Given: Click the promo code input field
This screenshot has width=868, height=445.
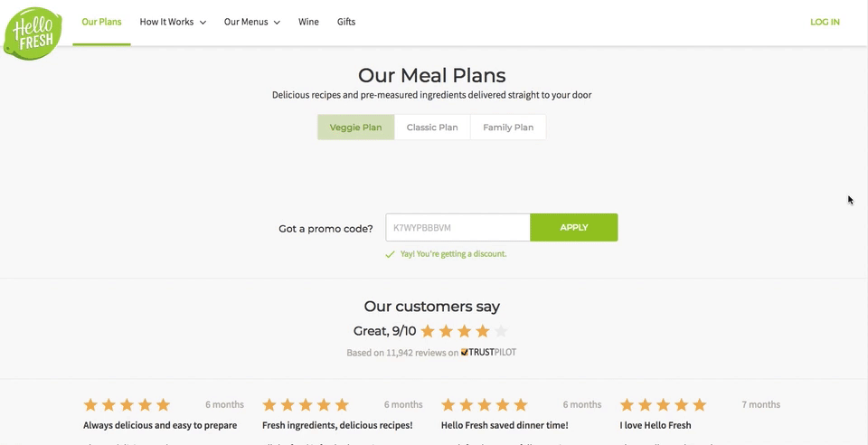Looking at the screenshot, I should (458, 228).
